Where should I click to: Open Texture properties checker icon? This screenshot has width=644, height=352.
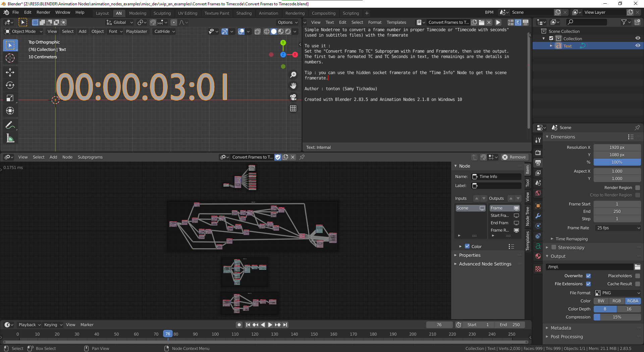point(538,269)
